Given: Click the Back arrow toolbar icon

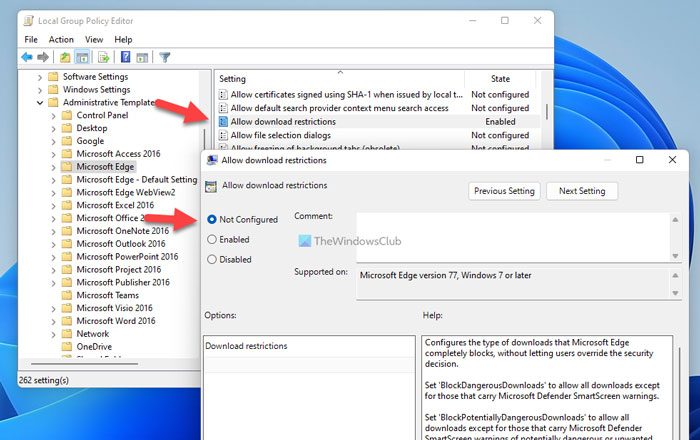Looking at the screenshot, I should [x=27, y=57].
